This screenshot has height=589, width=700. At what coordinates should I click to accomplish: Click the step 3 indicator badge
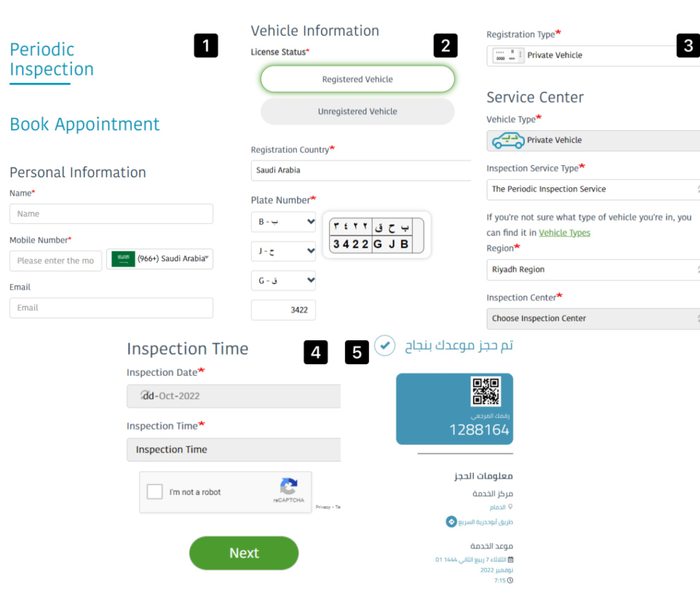click(688, 45)
